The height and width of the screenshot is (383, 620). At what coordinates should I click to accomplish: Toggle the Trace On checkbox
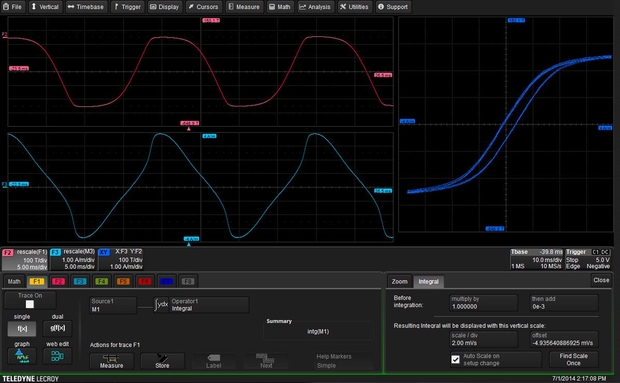30,304
